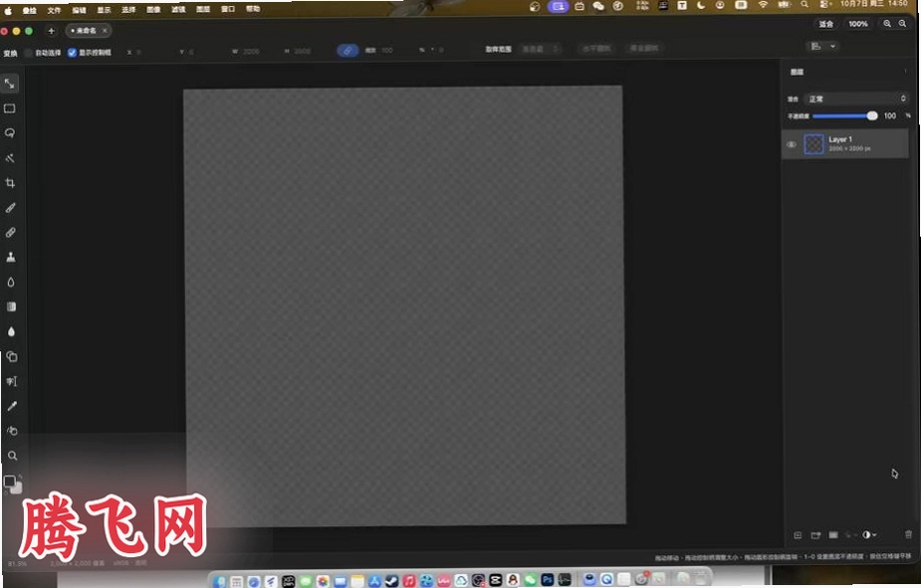Image resolution: width=921 pixels, height=588 pixels.
Task: Select the Eyedropper tool
Action: pyautogui.click(x=12, y=406)
